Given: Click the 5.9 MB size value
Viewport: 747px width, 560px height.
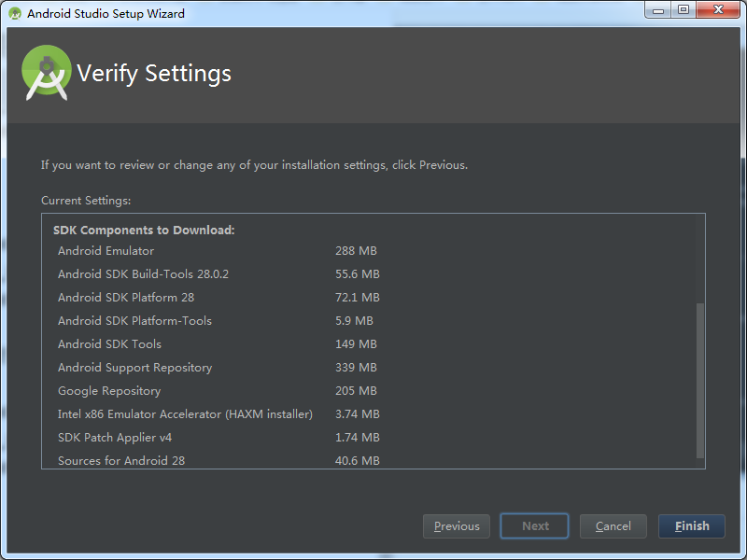Looking at the screenshot, I should tap(354, 321).
